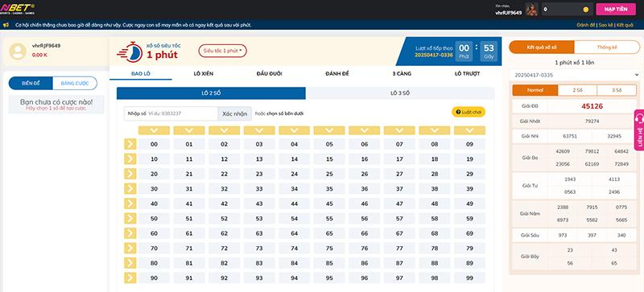Screen dimensions: 644x292
Task: Select row 70 with its arrow button
Action: pos(130,248)
